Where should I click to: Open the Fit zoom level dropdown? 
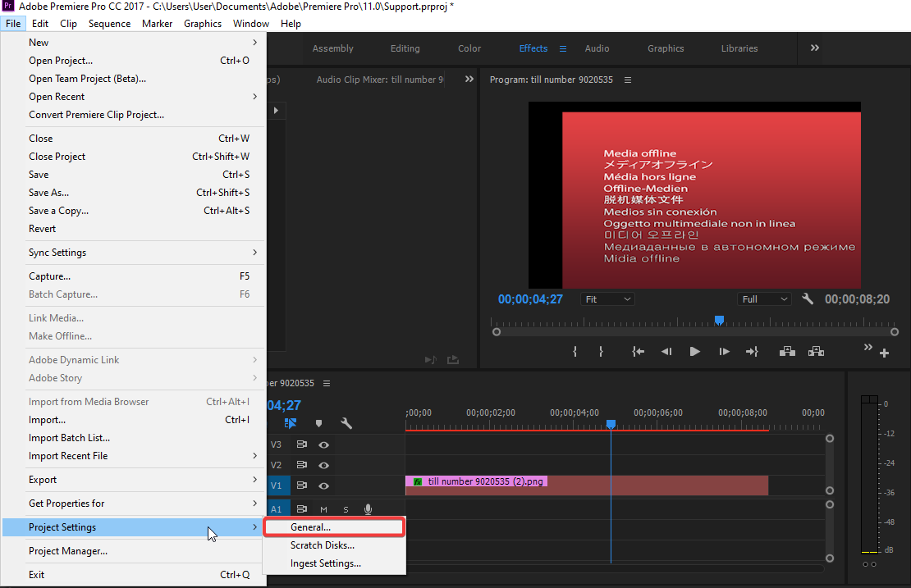pos(607,299)
